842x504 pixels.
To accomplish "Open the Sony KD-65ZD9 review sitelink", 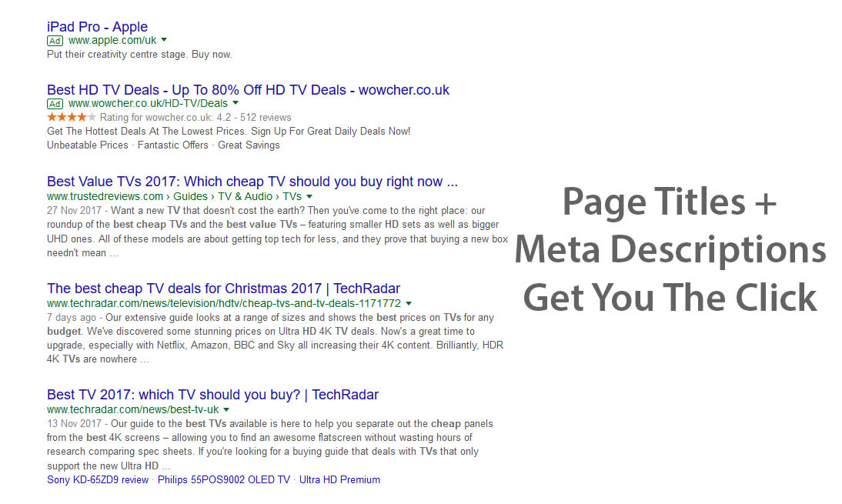I will coord(98,480).
